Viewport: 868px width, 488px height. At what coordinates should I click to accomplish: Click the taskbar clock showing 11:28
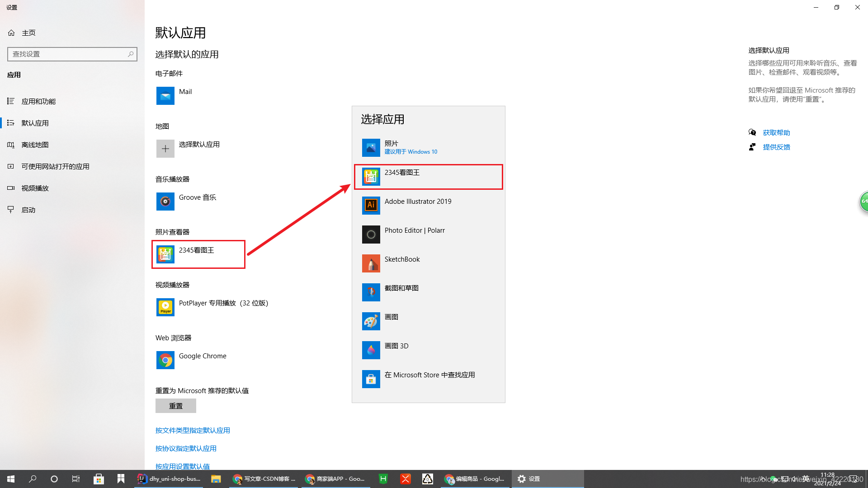coord(828,479)
